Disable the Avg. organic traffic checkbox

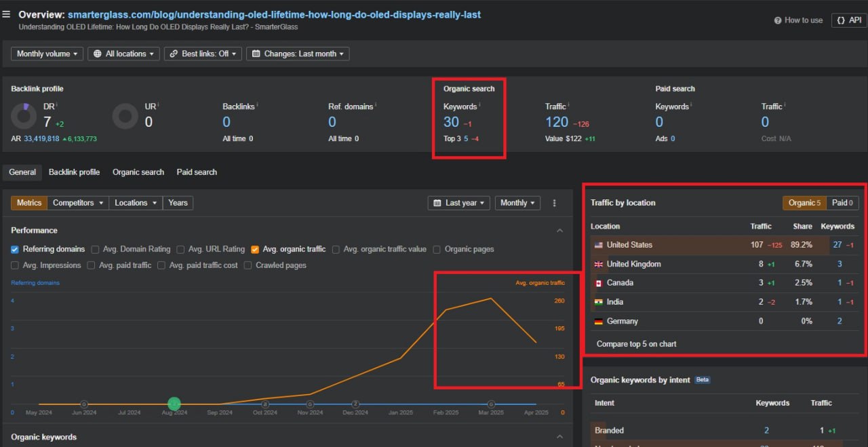coord(255,249)
